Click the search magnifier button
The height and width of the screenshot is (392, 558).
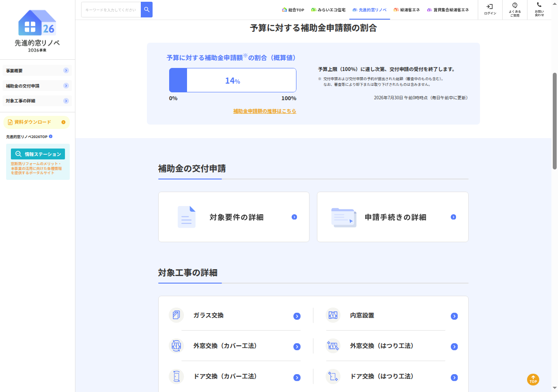tap(146, 10)
